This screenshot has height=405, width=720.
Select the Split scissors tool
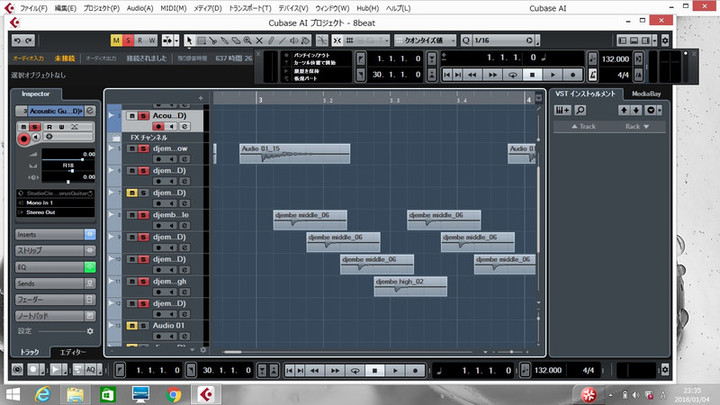click(x=213, y=40)
